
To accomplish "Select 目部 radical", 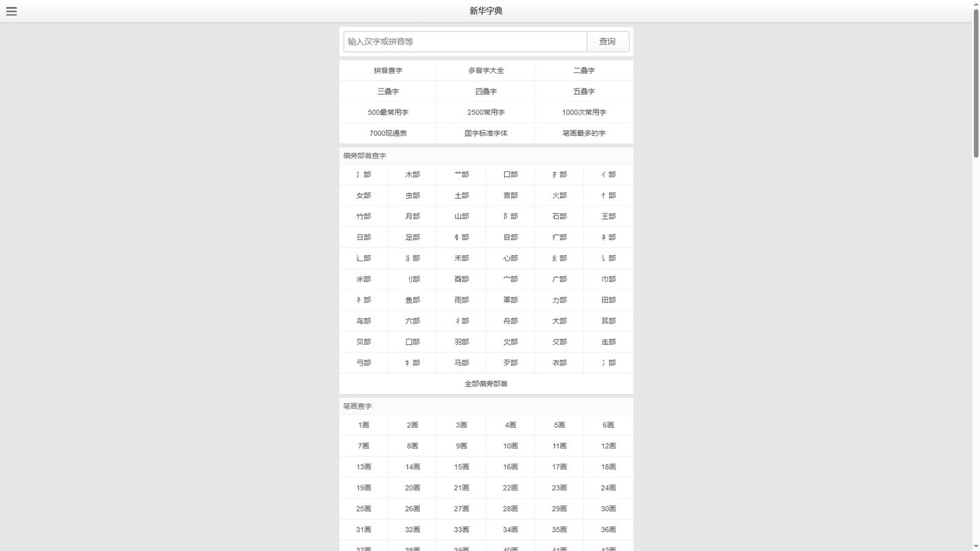I will [x=510, y=237].
